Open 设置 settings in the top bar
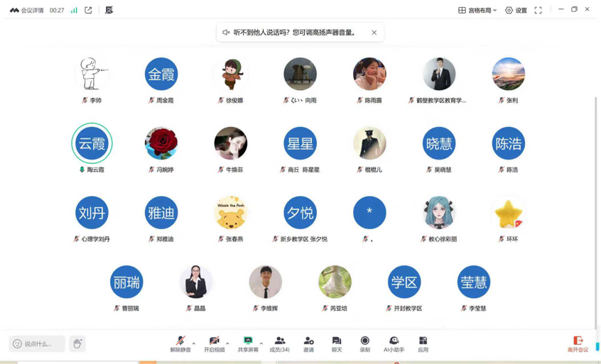Viewport: 601px width, 364px height. pyautogui.click(x=516, y=11)
